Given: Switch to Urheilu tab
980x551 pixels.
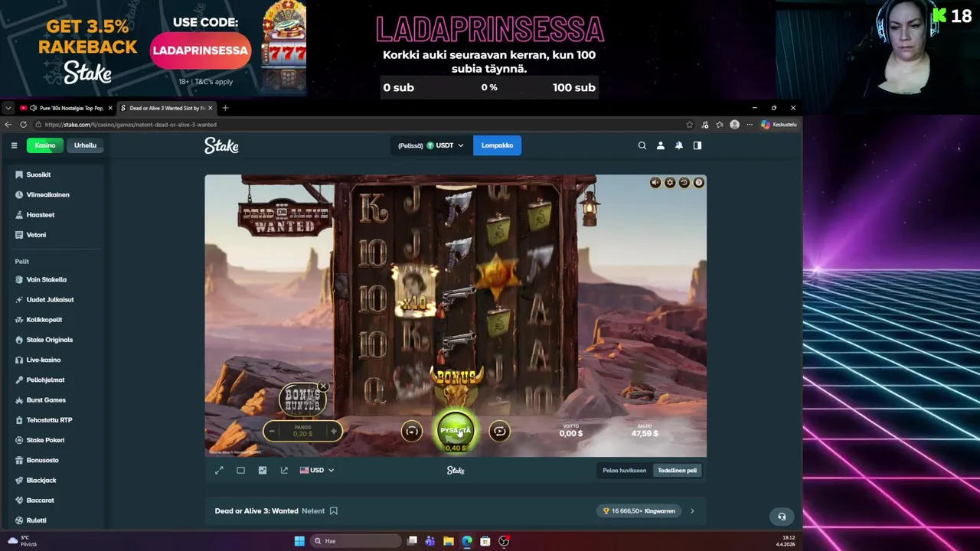Looking at the screenshot, I should click(x=85, y=145).
